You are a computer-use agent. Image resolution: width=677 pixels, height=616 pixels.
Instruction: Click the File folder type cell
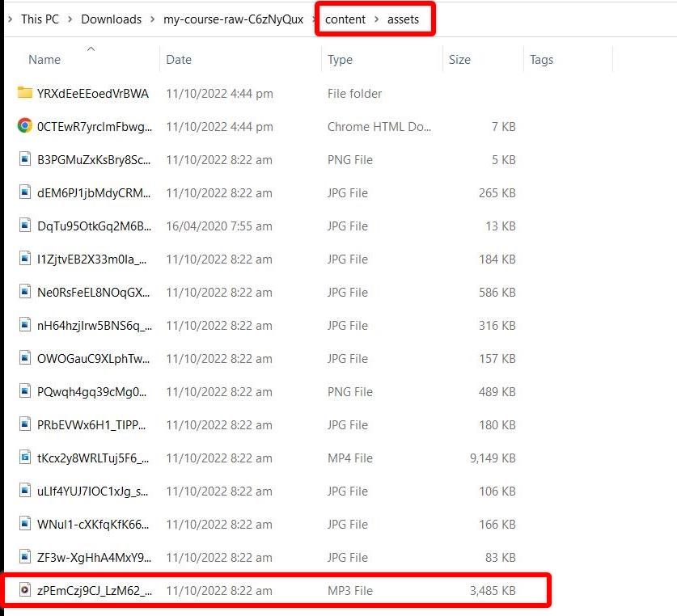(x=354, y=93)
